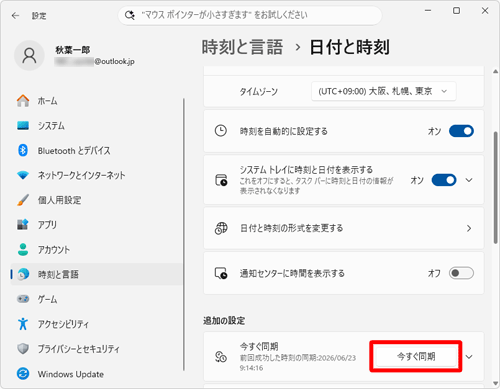The image size is (500, 389).
Task: Click the システム monitor icon
Action: coord(23,125)
